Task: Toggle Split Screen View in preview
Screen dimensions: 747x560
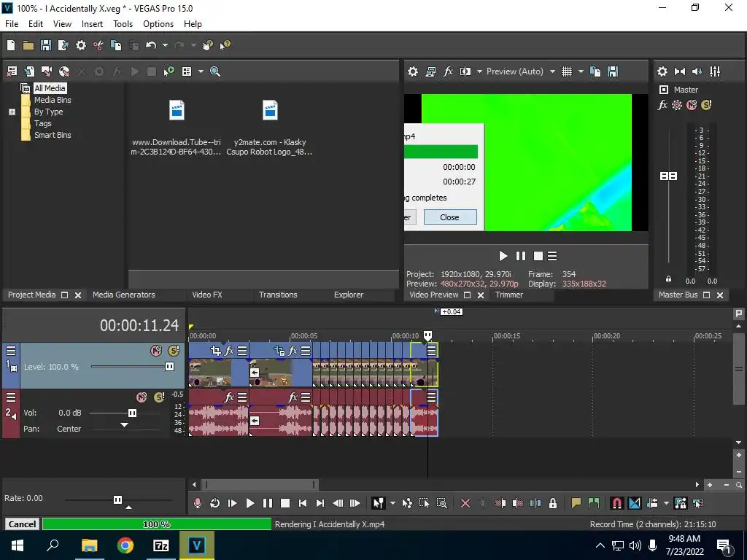Action: (465, 71)
